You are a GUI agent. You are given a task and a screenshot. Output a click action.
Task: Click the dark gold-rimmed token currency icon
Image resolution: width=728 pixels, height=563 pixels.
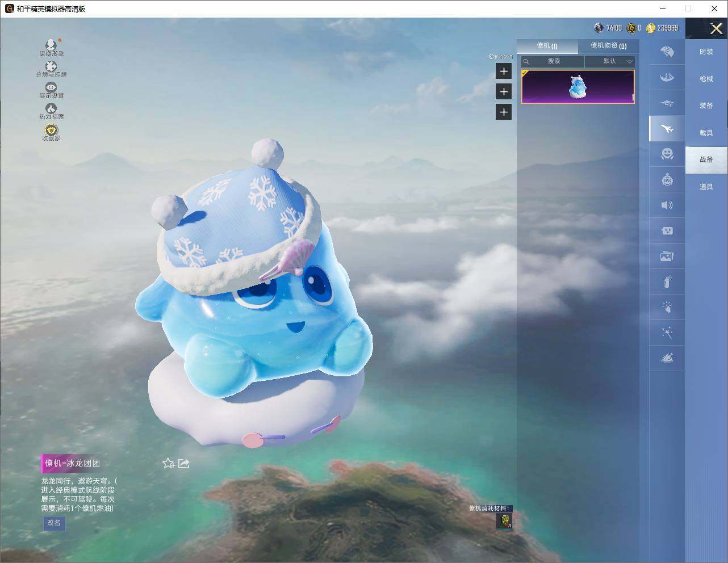pos(631,28)
